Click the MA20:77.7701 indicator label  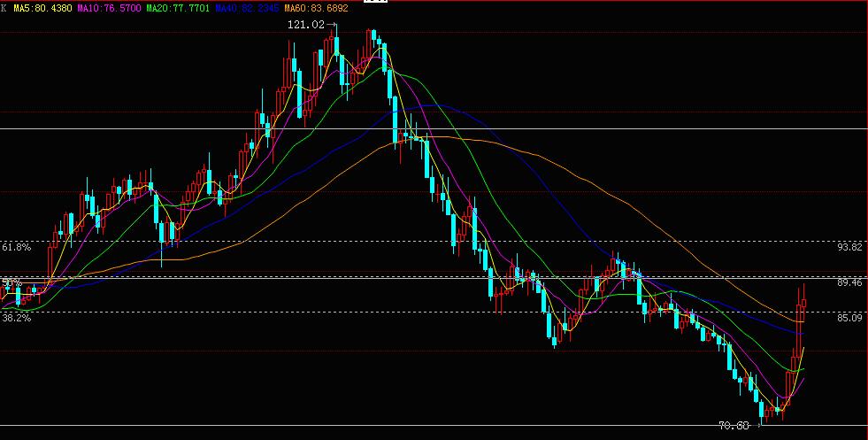coord(178,8)
